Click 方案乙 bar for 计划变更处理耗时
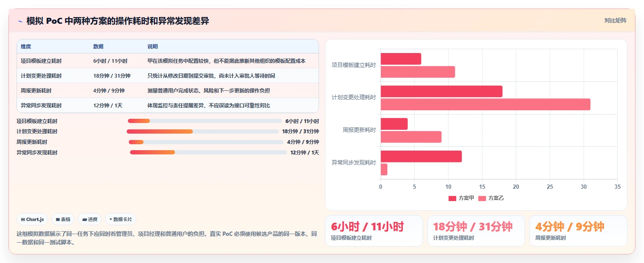The image size is (644, 263). [x=486, y=104]
